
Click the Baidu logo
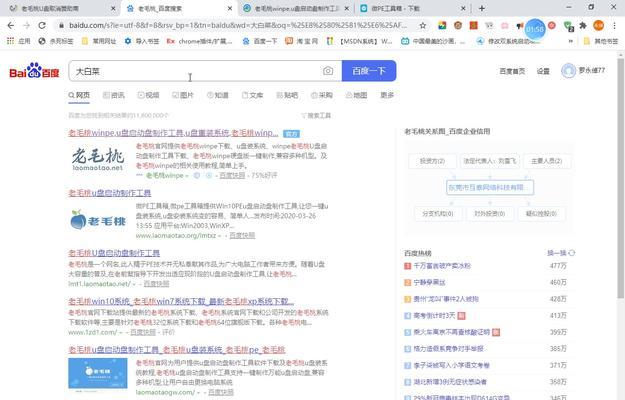tap(34, 71)
